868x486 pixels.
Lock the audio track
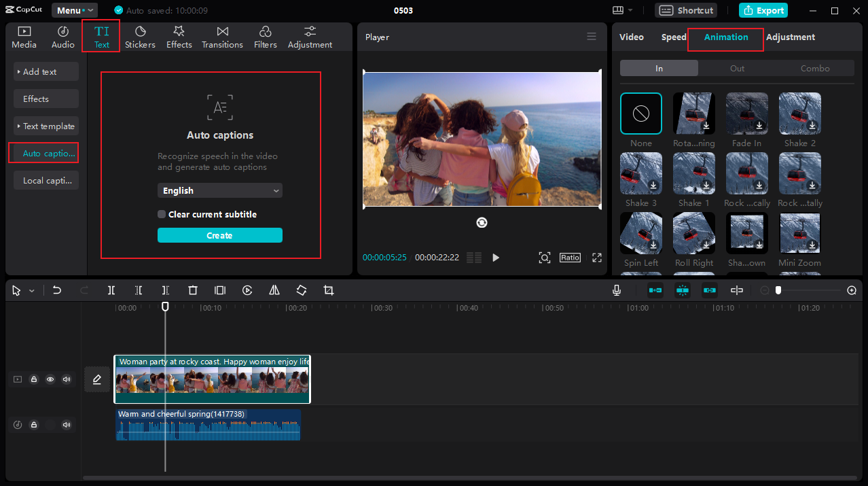[33, 425]
